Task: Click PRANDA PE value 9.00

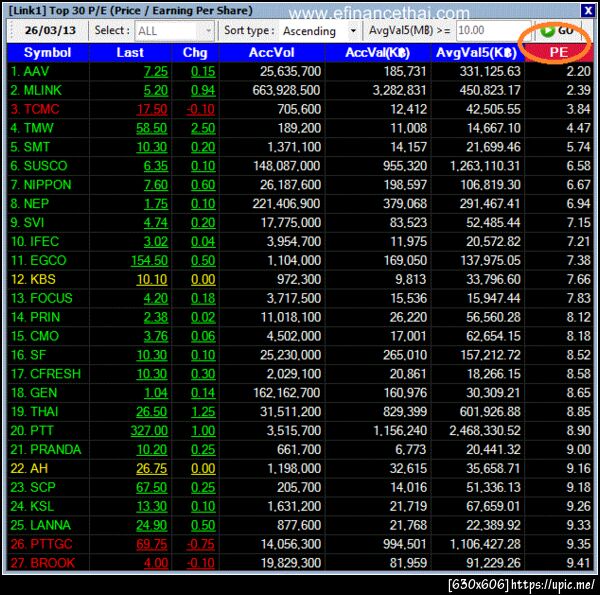Action: (579, 450)
